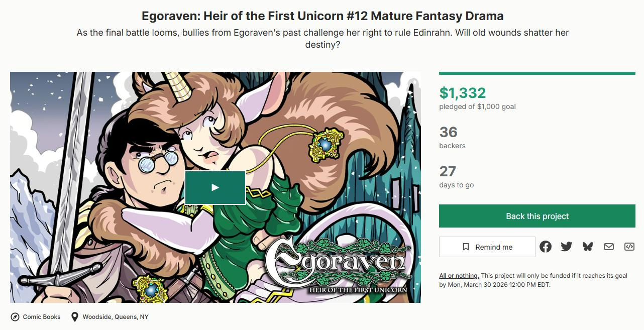Select the project description subtitle text
Viewport: 644px width, 330px height.
[323, 39]
